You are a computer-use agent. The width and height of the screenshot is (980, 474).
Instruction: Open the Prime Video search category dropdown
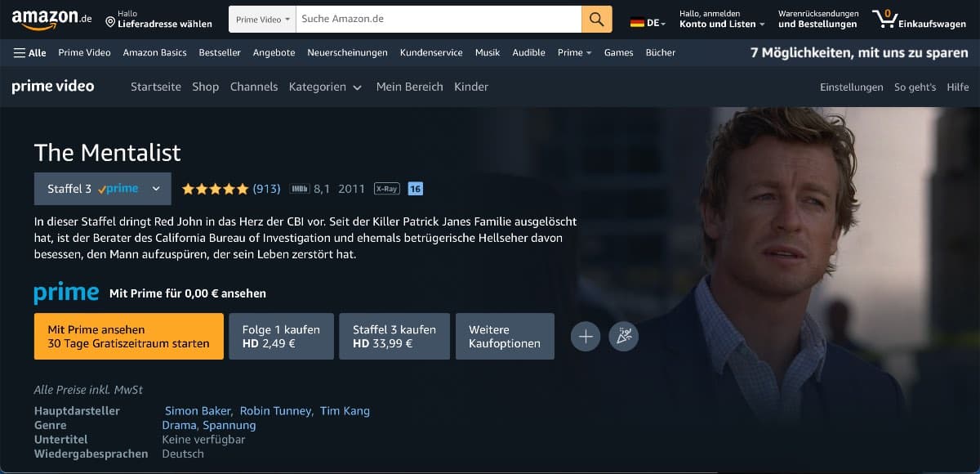coord(262,19)
